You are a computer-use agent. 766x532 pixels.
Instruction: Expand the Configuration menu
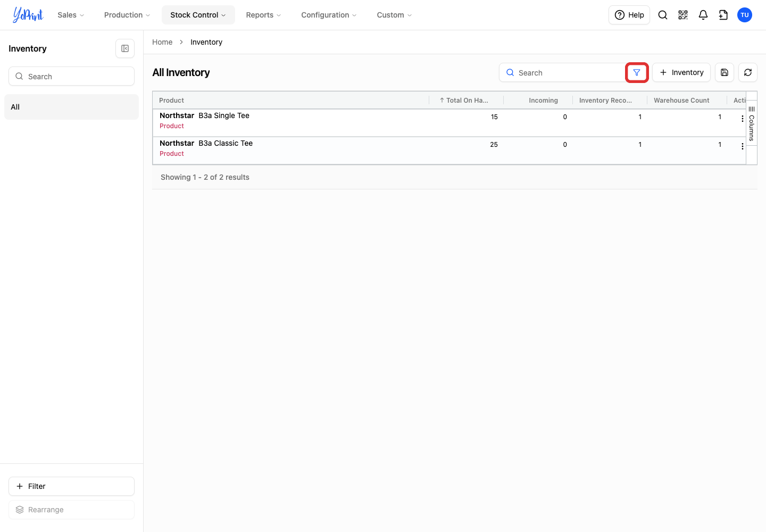(x=329, y=15)
